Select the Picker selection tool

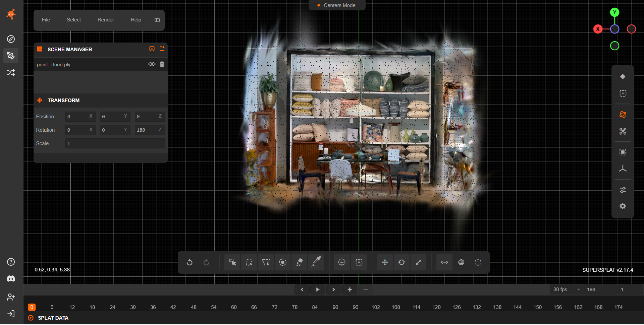[x=232, y=262]
